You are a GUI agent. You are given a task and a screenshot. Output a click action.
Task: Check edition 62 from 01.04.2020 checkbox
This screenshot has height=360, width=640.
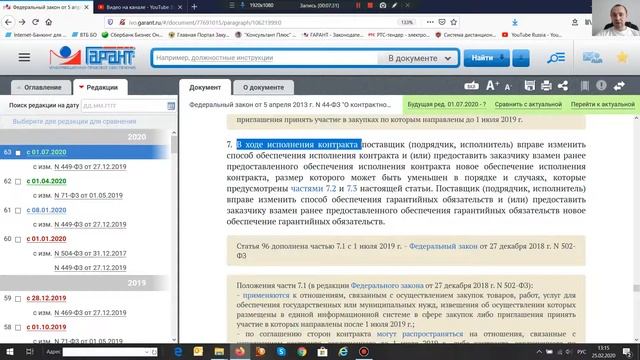(18, 182)
